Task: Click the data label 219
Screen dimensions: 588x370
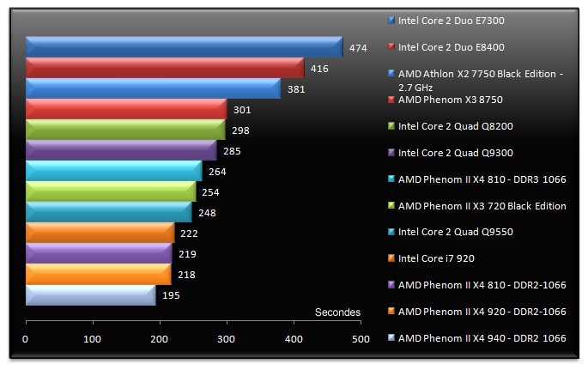Action: 187,254
